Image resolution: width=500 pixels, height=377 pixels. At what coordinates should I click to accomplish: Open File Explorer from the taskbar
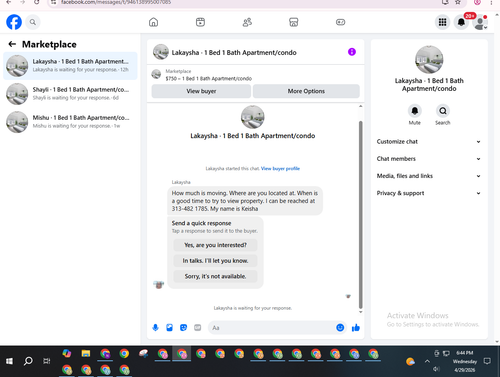pos(86,353)
